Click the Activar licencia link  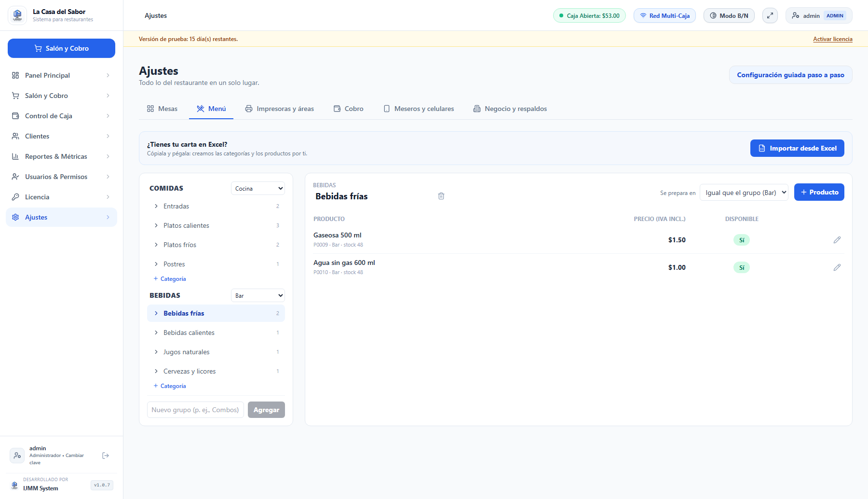833,39
